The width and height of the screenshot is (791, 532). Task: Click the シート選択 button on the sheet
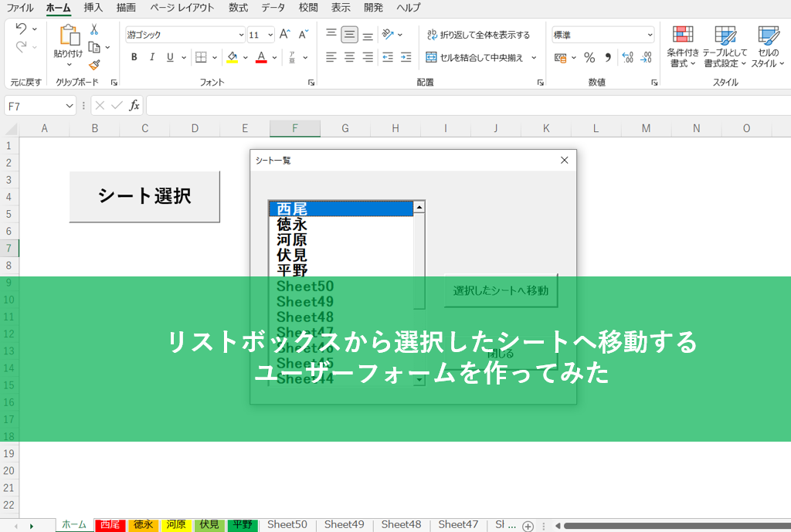[144, 196]
